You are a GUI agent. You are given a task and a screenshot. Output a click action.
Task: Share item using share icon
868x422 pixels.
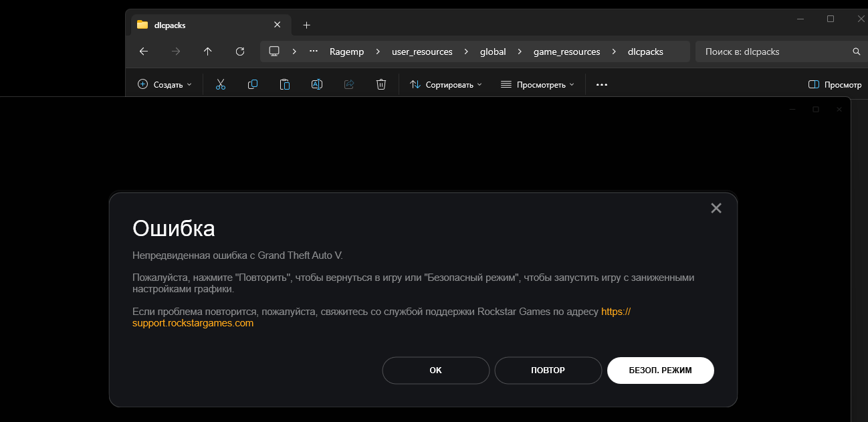click(x=349, y=84)
